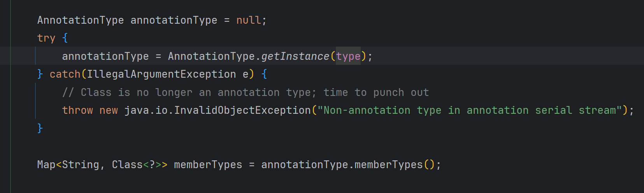Click the catch keyword

tap(65, 74)
